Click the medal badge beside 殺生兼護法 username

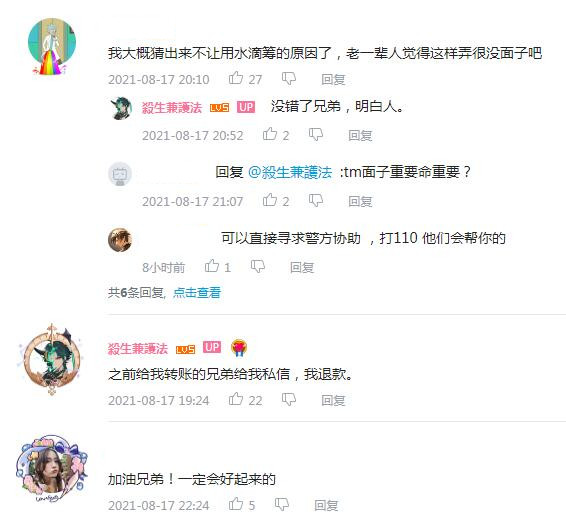click(239, 348)
